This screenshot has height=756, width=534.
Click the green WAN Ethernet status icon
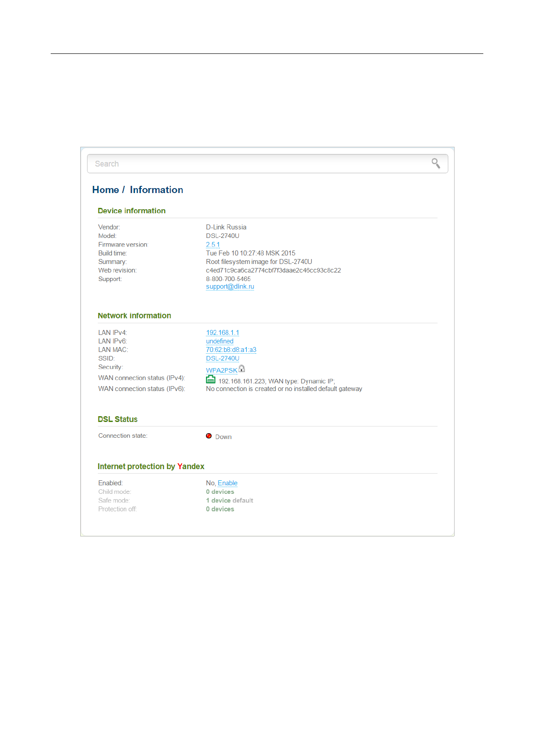point(210,380)
